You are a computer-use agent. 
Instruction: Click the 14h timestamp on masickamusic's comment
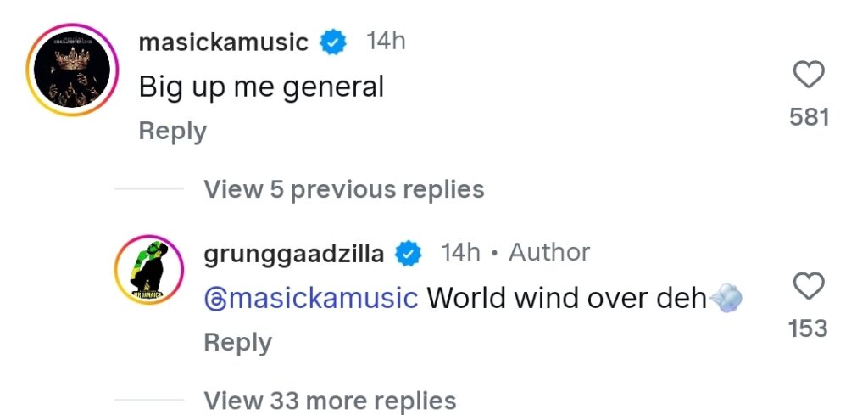[x=386, y=41]
